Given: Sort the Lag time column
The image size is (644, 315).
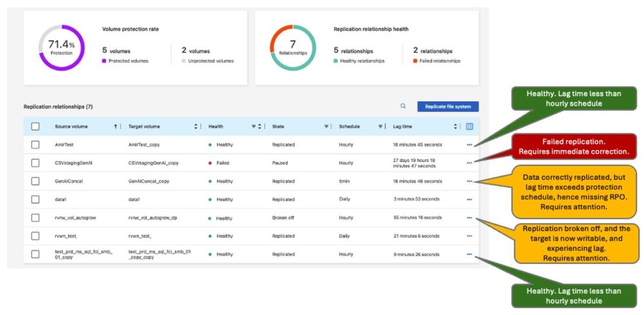Looking at the screenshot, I should point(456,127).
